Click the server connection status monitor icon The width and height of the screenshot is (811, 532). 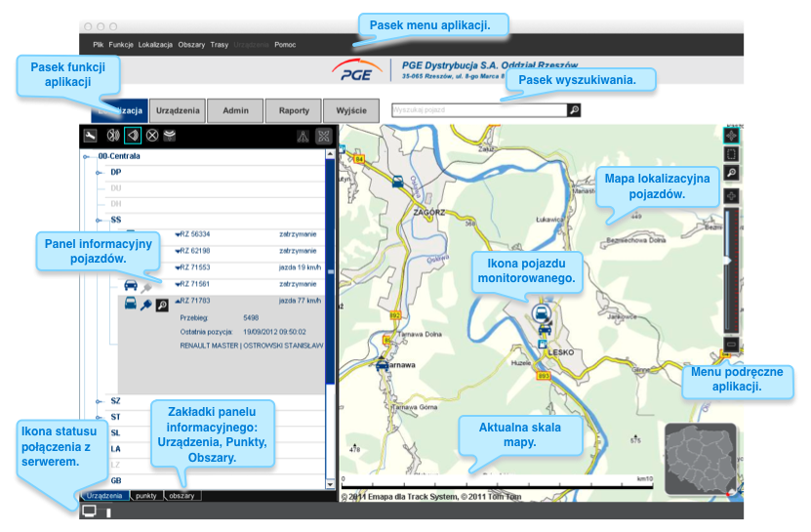coord(90,512)
